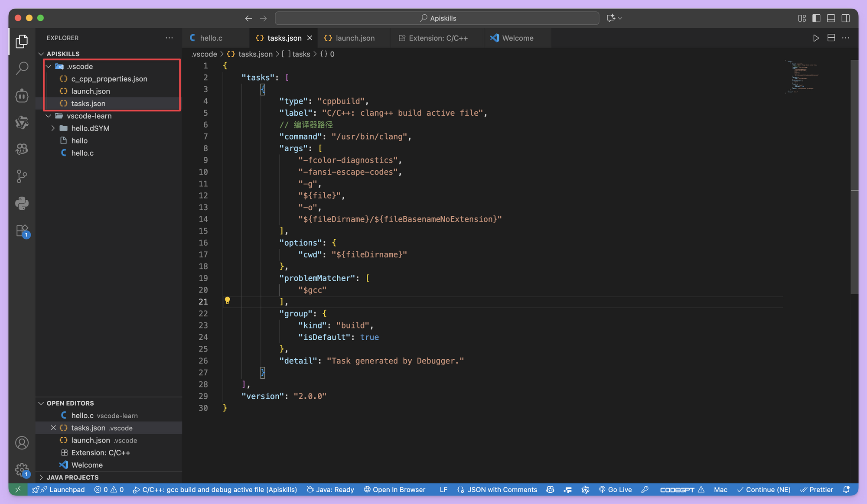Open Source Control view icon
Viewport: 867px width, 504px height.
click(x=22, y=176)
